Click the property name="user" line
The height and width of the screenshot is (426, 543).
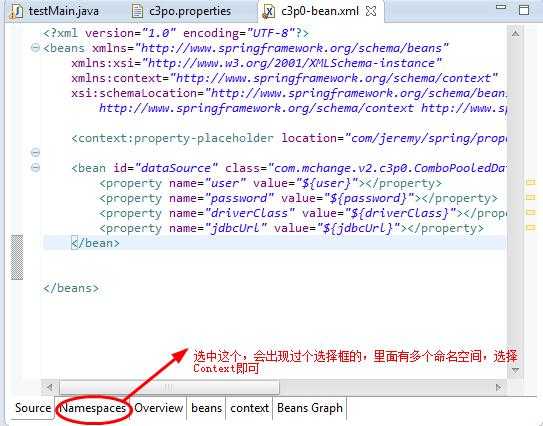pos(270,183)
